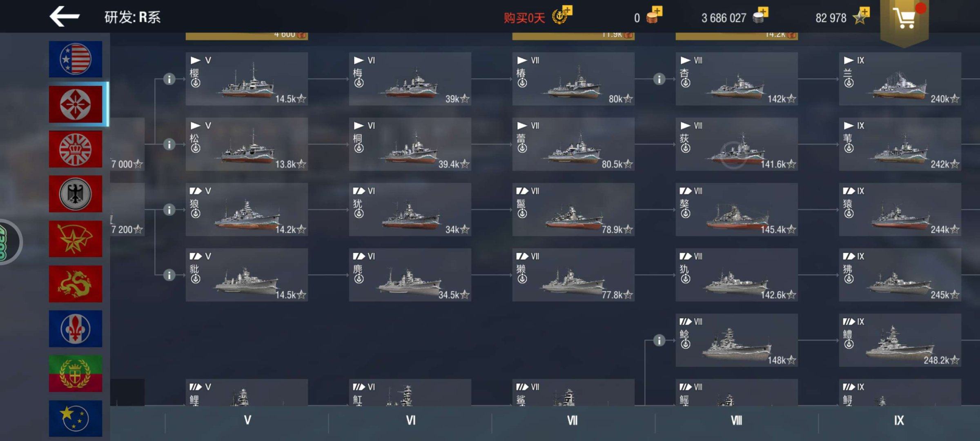
Task: Add free XP next to 82 978
Action: (862, 16)
